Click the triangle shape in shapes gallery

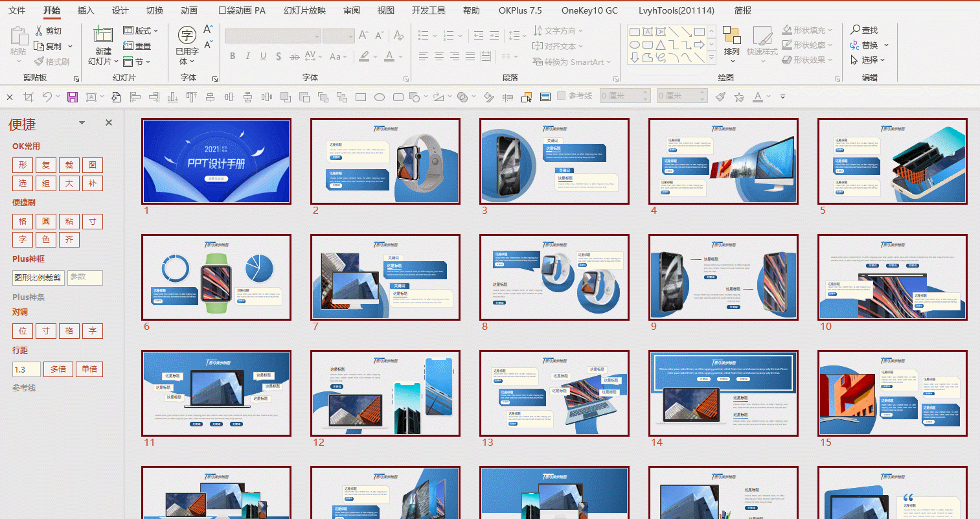(660, 45)
